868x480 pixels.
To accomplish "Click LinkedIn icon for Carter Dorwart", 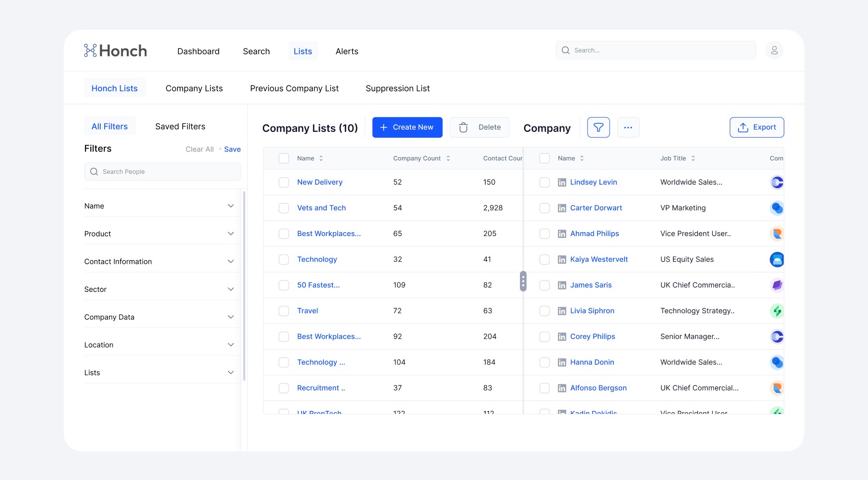I will coord(562,208).
